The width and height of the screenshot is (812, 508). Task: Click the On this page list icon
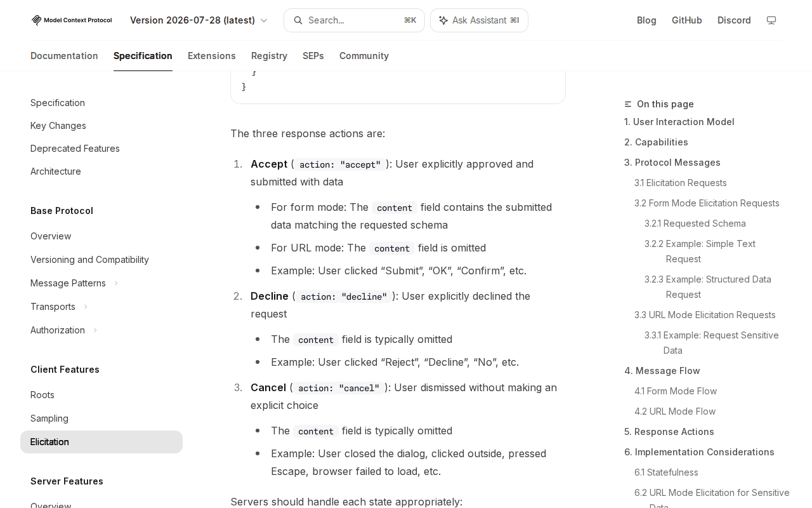click(628, 104)
